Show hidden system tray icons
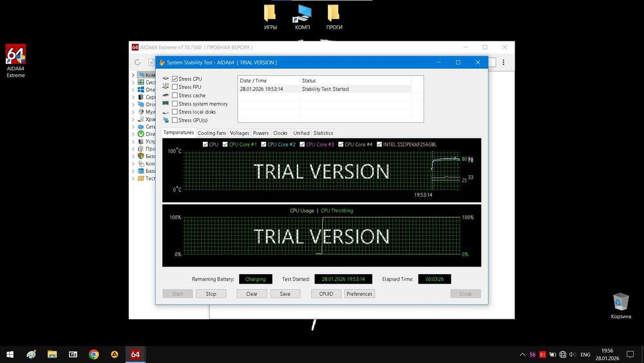This screenshot has height=363, width=644. (x=522, y=355)
